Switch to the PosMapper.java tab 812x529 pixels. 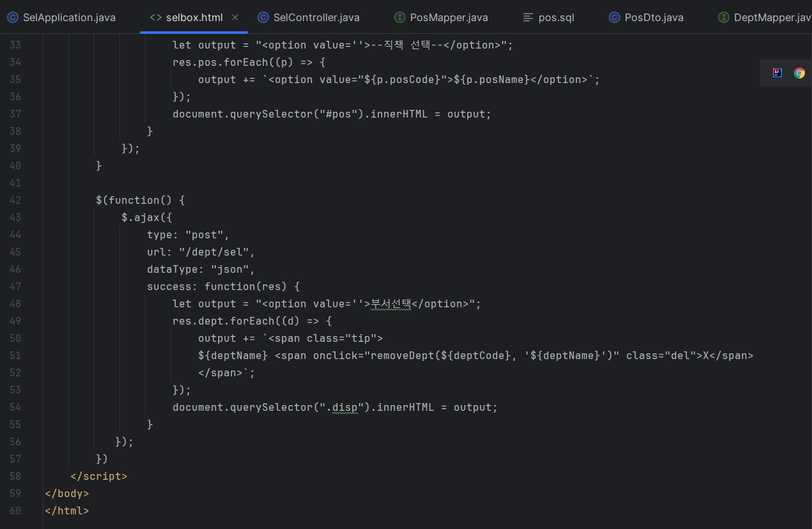441,17
